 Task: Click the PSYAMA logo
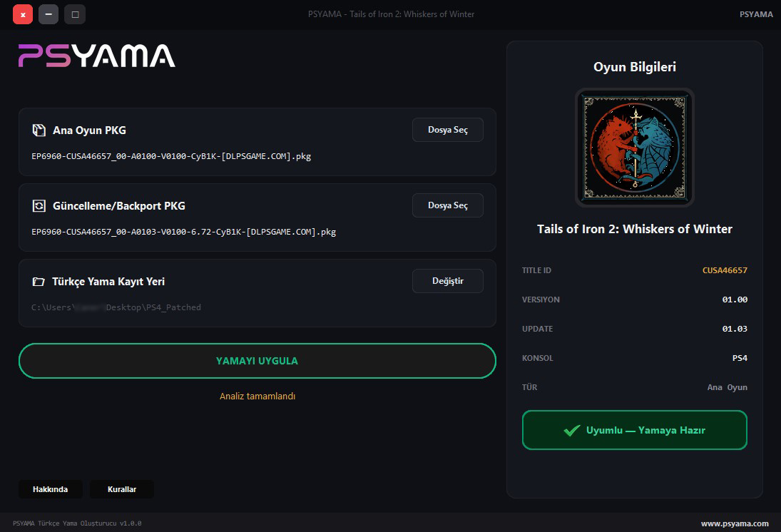click(96, 56)
